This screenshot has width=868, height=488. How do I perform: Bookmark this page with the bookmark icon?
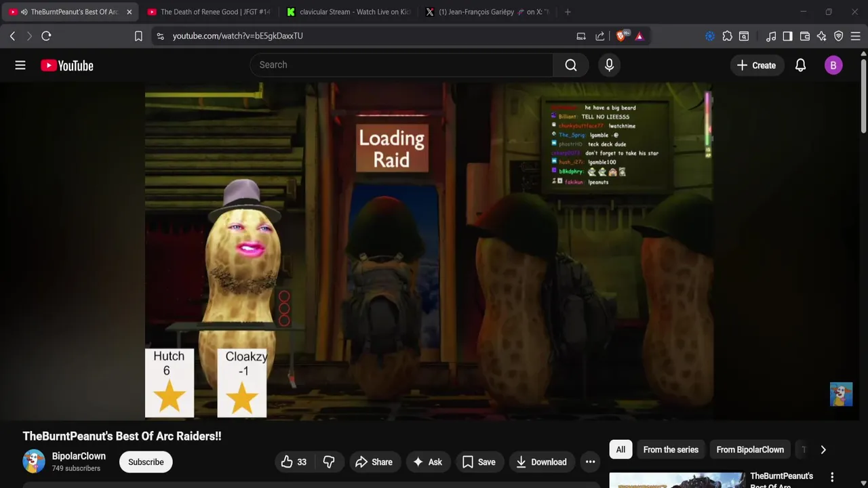tap(138, 36)
